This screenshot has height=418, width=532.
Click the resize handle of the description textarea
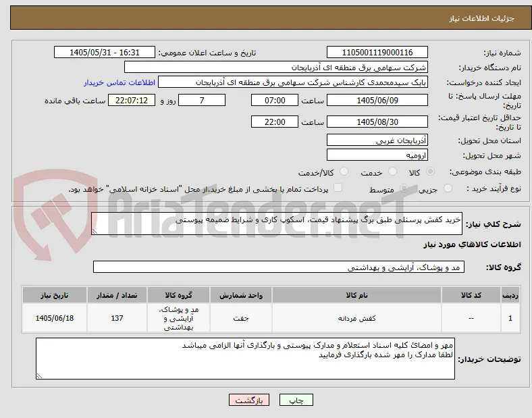(95, 232)
